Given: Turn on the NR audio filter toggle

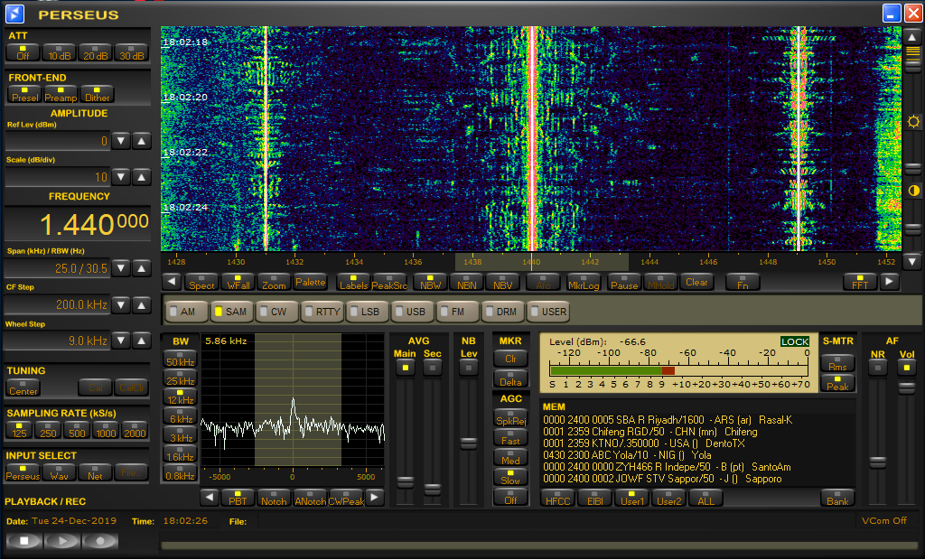Looking at the screenshot, I should 876,367.
